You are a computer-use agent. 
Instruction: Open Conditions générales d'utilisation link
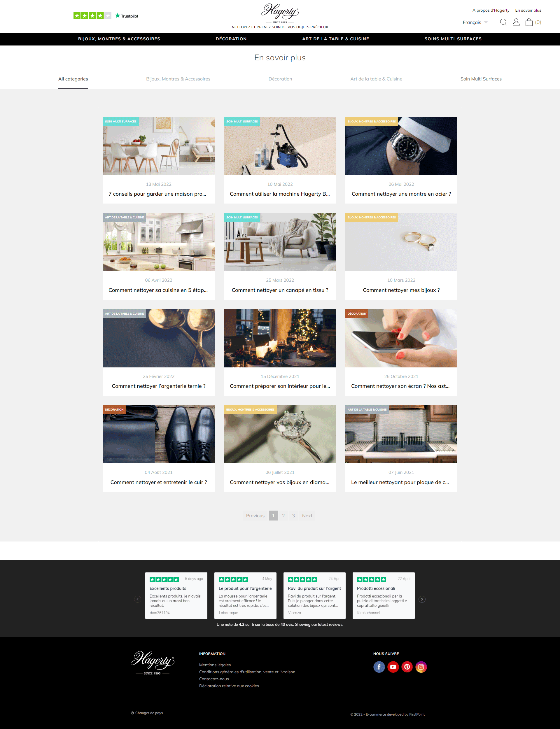[247, 672]
